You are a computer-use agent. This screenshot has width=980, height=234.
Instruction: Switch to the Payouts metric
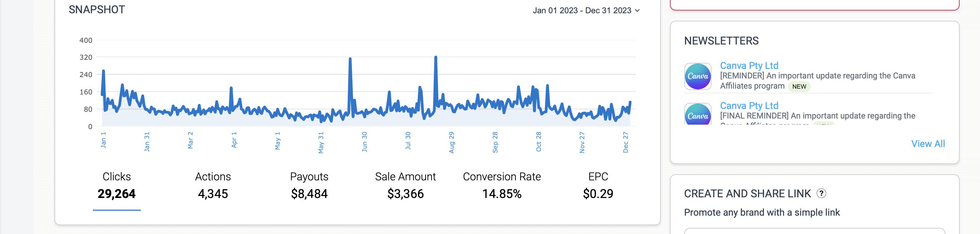click(x=309, y=186)
